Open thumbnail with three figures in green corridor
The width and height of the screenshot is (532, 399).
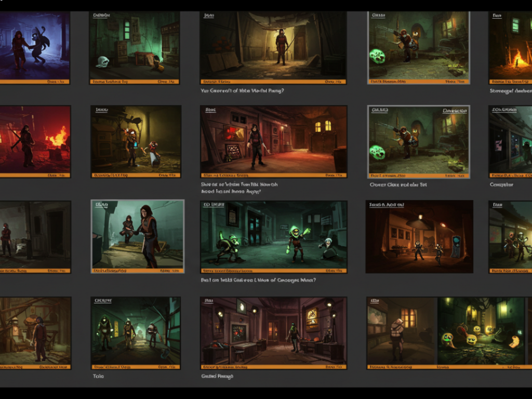coord(136,333)
